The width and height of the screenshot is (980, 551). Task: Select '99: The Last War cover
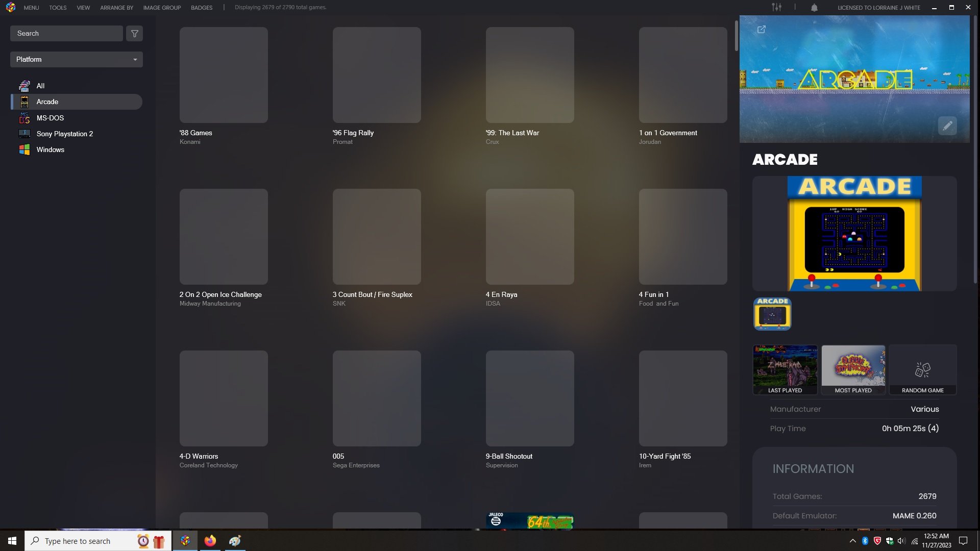pyautogui.click(x=530, y=75)
